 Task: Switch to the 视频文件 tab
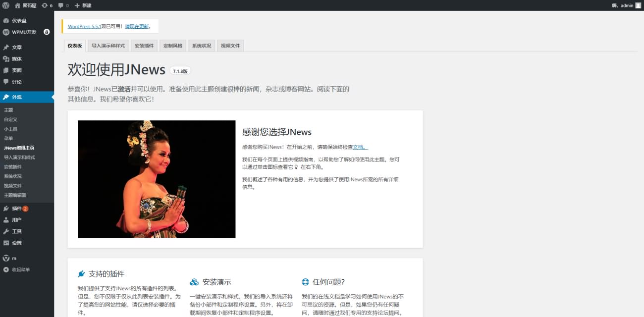tap(230, 46)
